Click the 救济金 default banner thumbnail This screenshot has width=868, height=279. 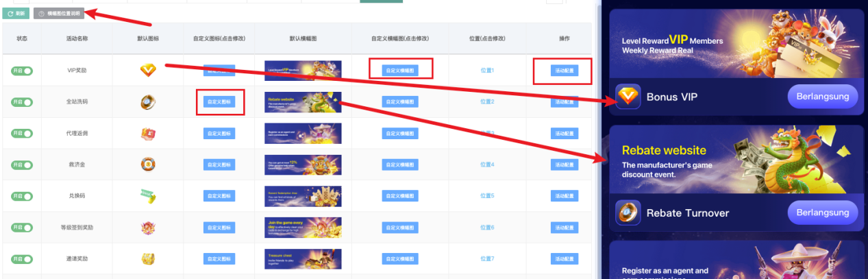pos(303,165)
